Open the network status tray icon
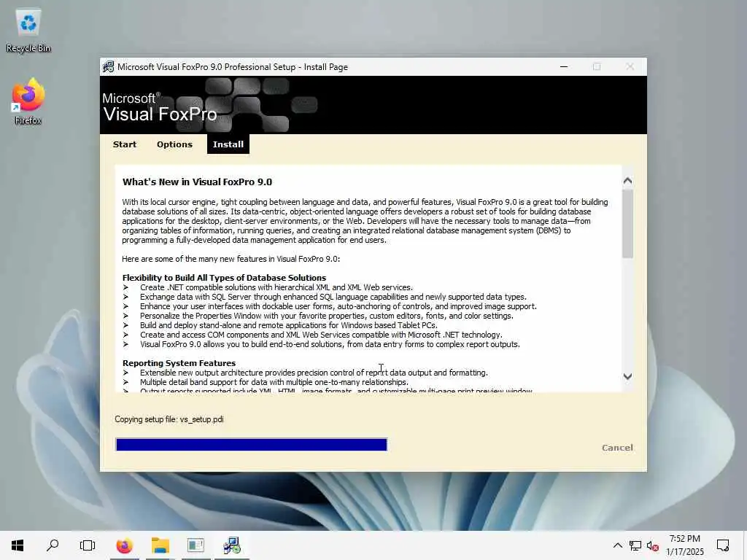The image size is (747, 560). point(635,545)
